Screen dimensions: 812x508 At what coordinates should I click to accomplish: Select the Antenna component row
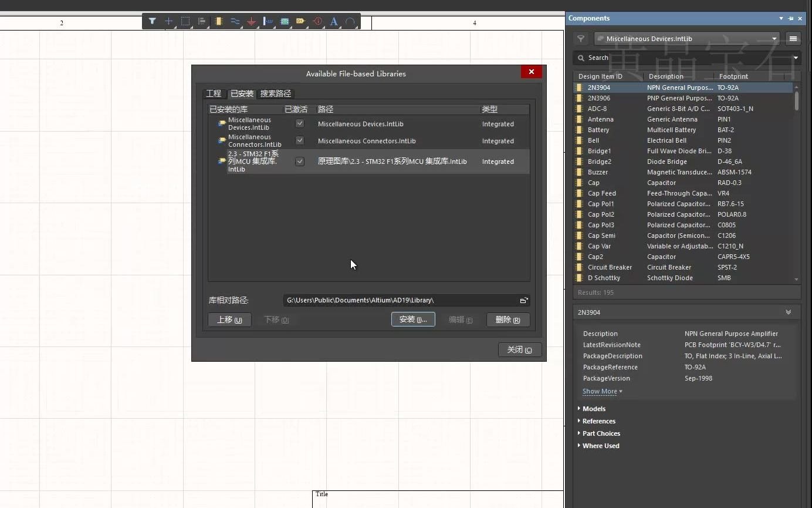(684, 119)
